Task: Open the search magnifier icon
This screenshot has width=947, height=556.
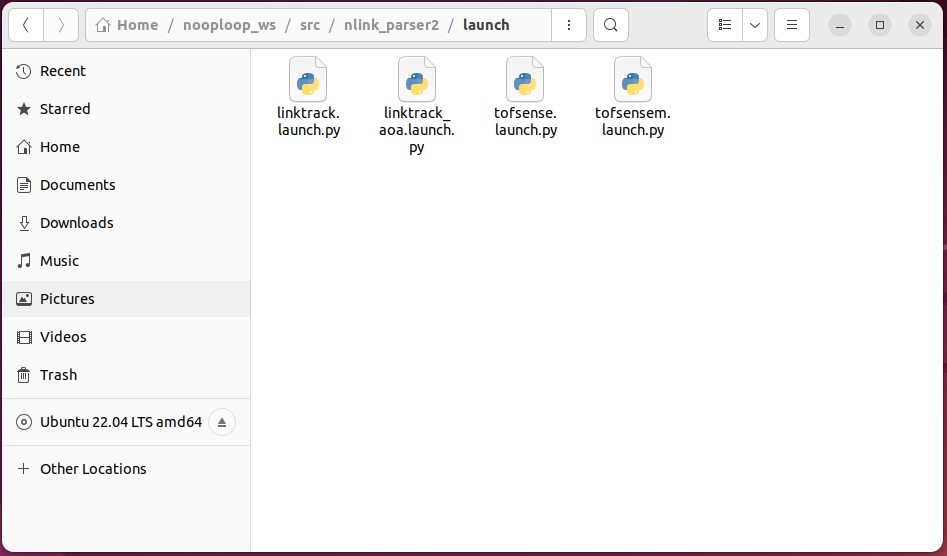Action: click(611, 25)
